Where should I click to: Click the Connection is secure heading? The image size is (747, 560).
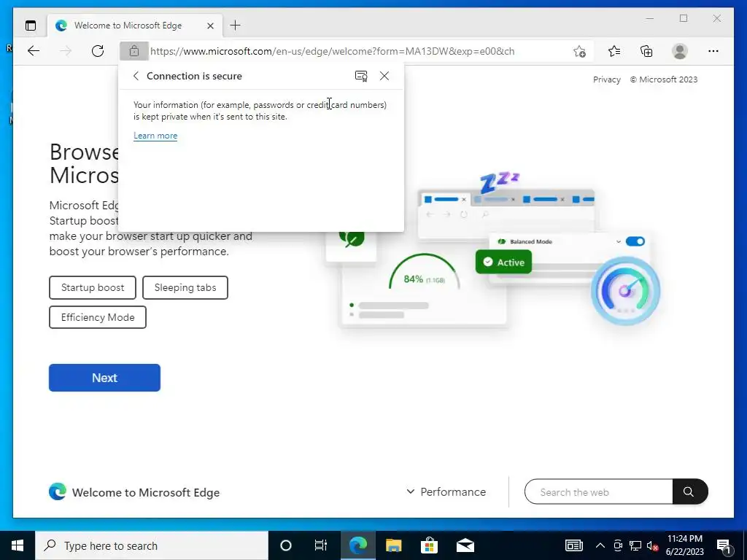tap(194, 76)
